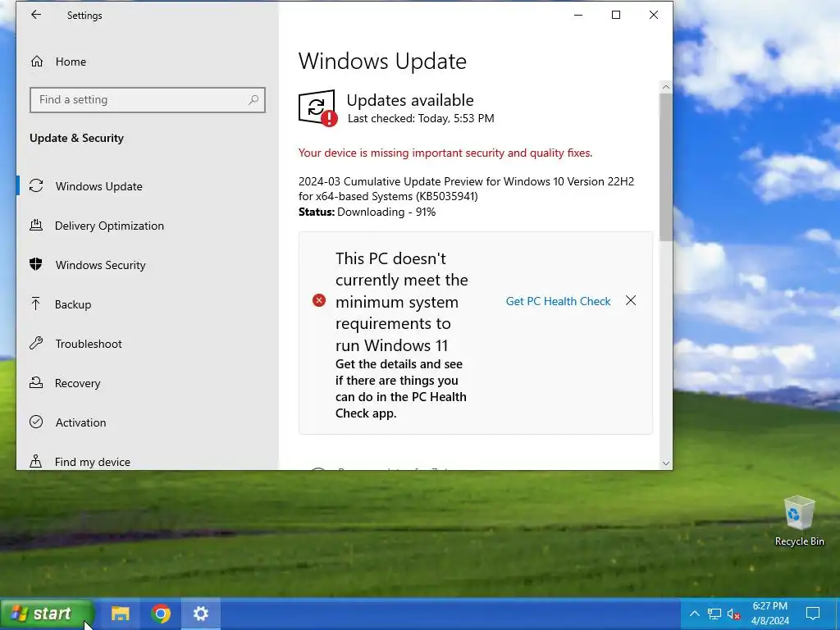The width and height of the screenshot is (840, 630).
Task: Launch Google Chrome from the taskbar
Action: click(x=161, y=614)
